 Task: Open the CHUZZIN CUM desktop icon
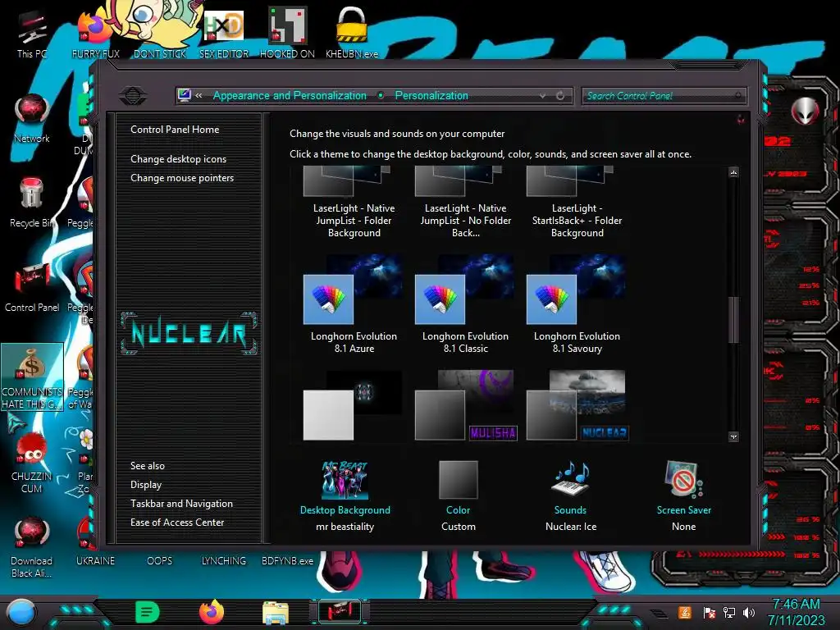point(32,463)
